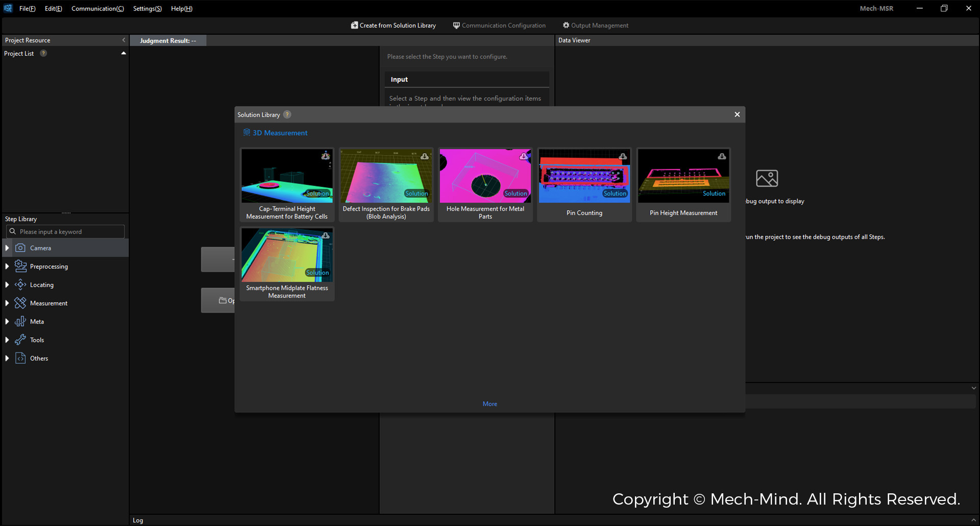Expand the Locating step category

pos(7,285)
